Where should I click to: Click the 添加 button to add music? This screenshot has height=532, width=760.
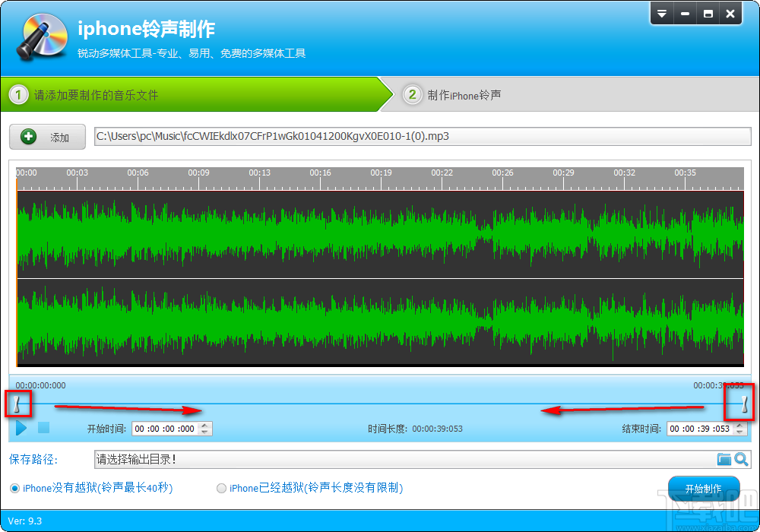click(x=47, y=137)
